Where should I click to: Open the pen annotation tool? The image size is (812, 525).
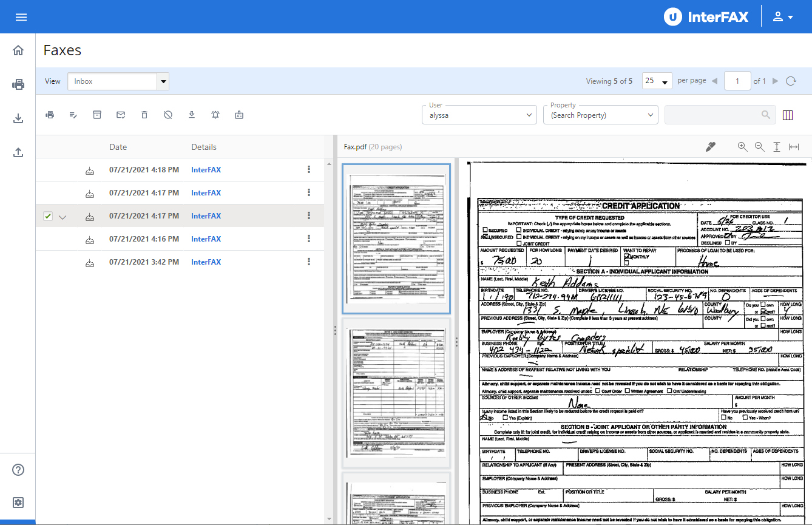(711, 146)
